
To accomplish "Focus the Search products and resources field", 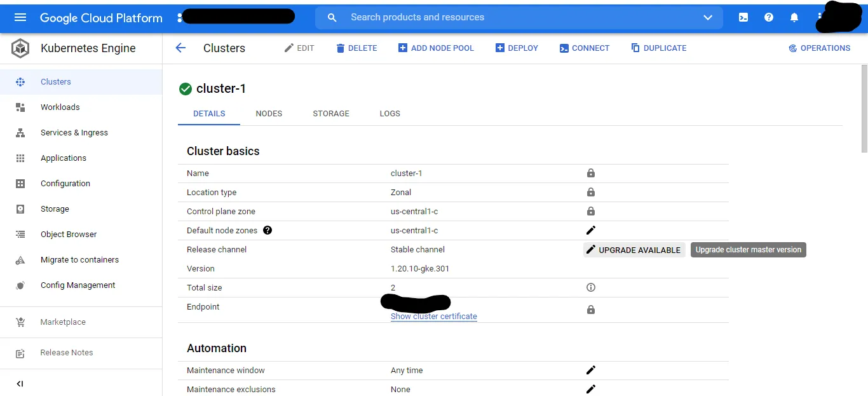I will coord(519,18).
